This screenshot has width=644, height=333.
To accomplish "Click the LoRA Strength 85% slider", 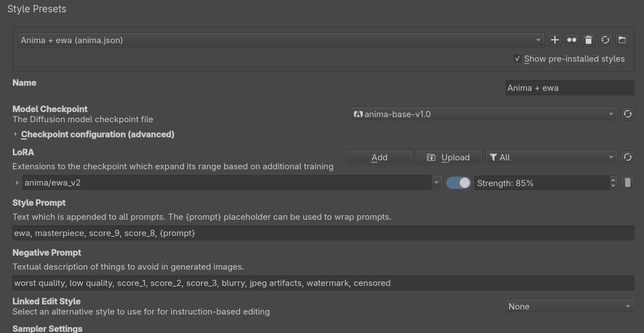I will tap(542, 183).
